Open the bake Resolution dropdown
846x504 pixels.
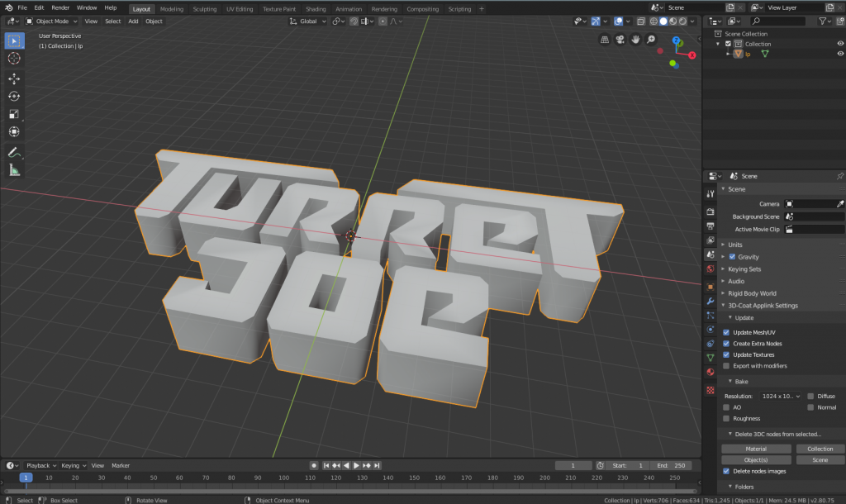[x=781, y=396]
